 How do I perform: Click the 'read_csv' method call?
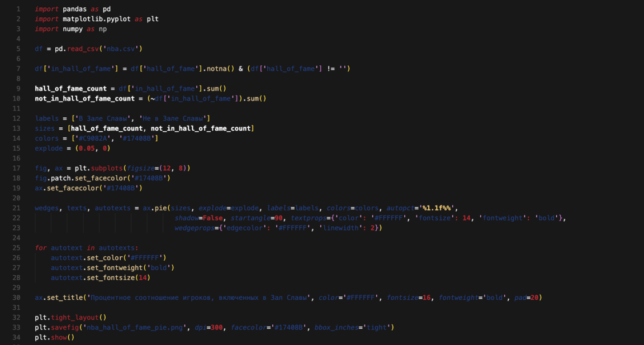[83, 49]
